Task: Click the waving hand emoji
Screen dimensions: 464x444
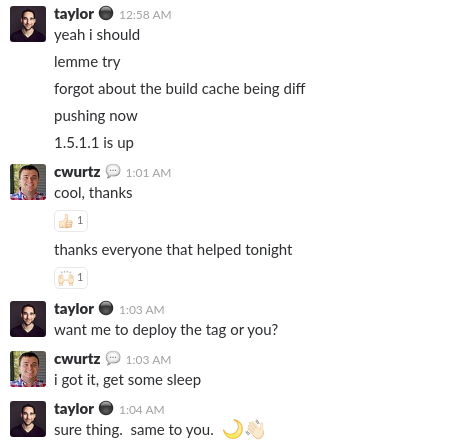Action: coord(255,429)
